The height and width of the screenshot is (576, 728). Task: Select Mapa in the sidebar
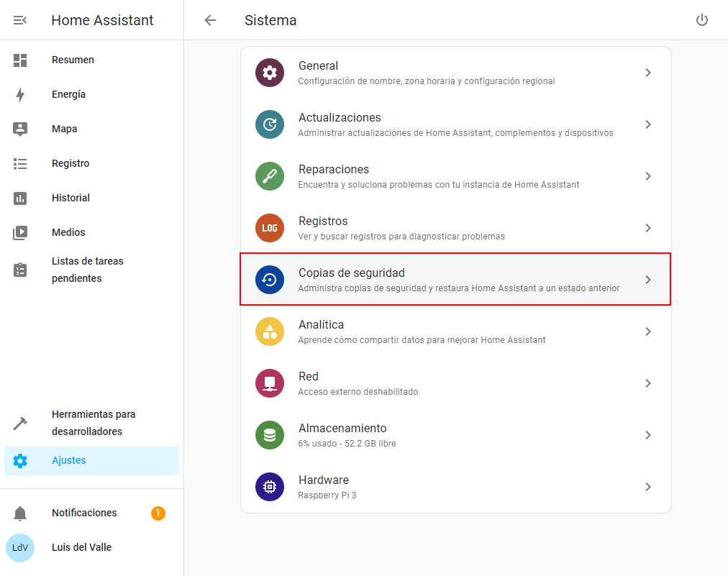[x=91, y=129]
